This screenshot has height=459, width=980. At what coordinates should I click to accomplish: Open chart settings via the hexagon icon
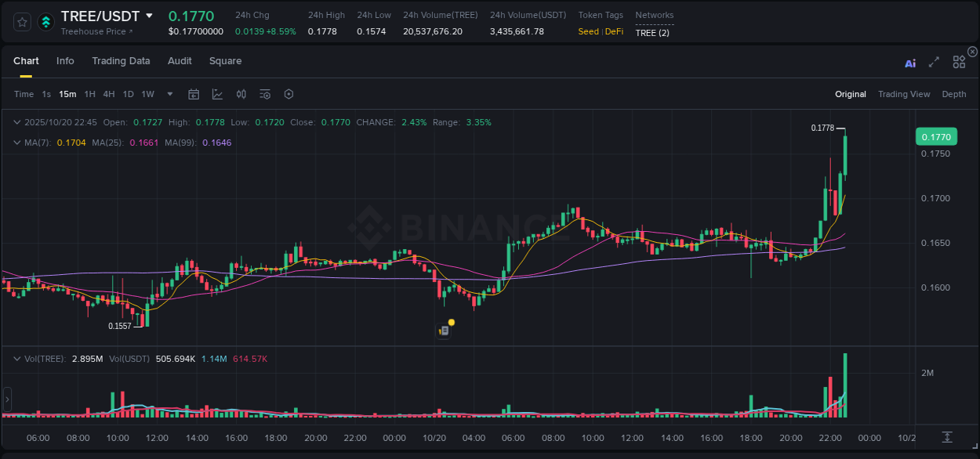tap(289, 94)
